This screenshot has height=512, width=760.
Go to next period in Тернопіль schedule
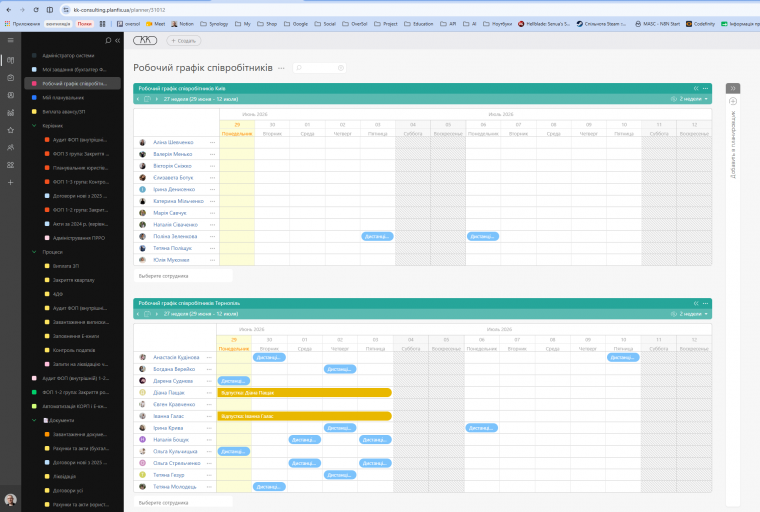point(157,314)
